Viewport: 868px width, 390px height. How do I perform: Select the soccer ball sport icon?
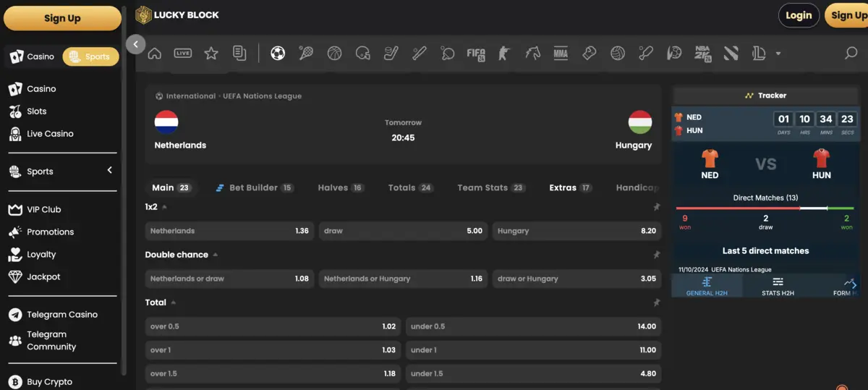[x=278, y=53]
